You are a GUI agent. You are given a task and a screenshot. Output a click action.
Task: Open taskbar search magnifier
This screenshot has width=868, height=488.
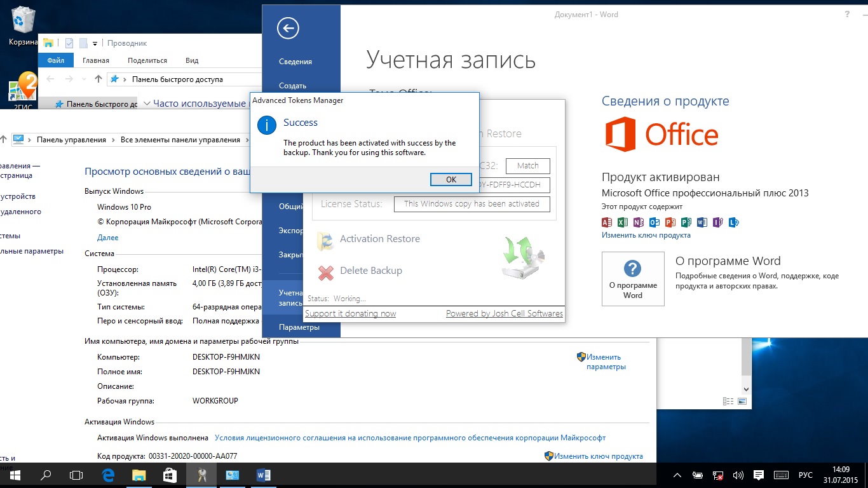(46, 475)
